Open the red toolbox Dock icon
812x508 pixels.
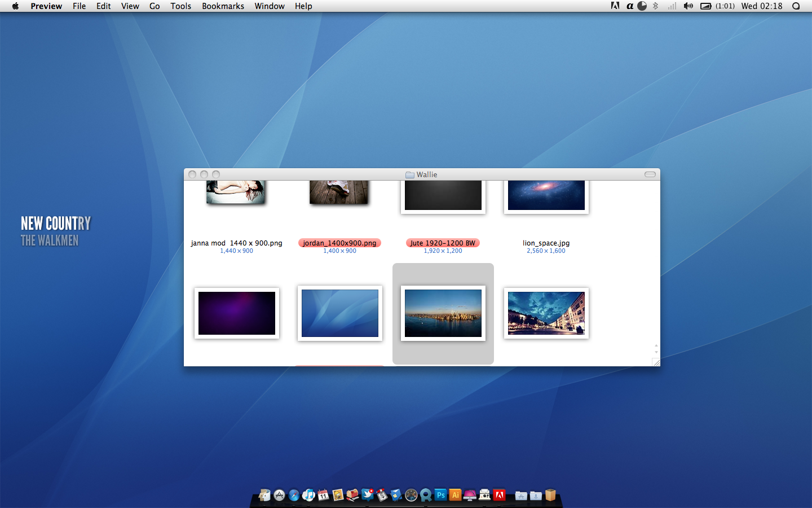pos(352,495)
